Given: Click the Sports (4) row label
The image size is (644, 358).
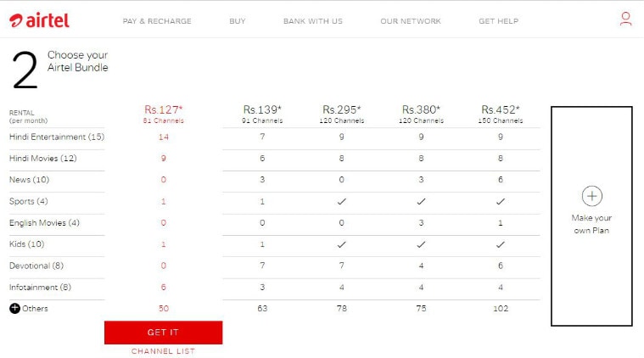Looking at the screenshot, I should point(28,202).
